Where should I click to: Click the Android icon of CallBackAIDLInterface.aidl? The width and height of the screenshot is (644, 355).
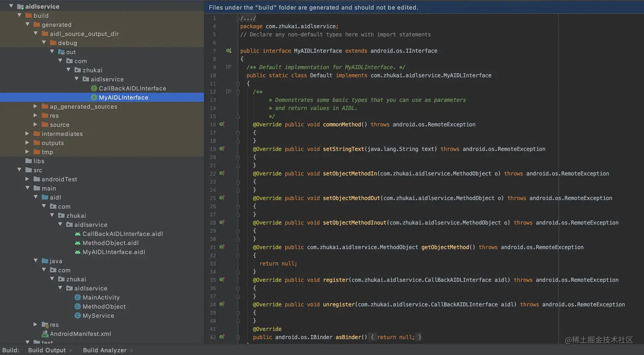[x=78, y=234]
